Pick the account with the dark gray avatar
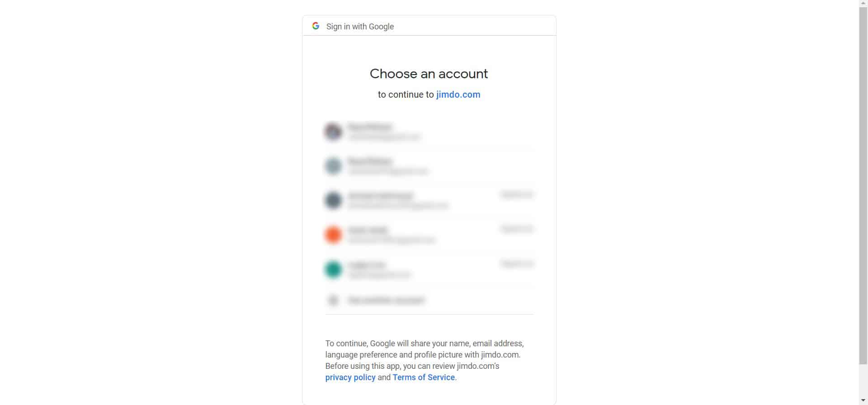The height and width of the screenshot is (405, 868). [429, 200]
